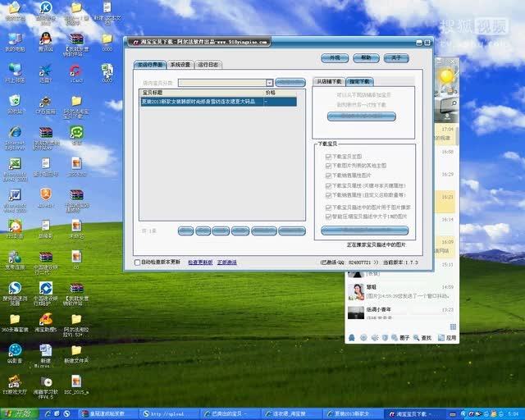Click the add-item button in 指定下载 panel
Viewport: 525px width, 420px height.
click(361, 116)
